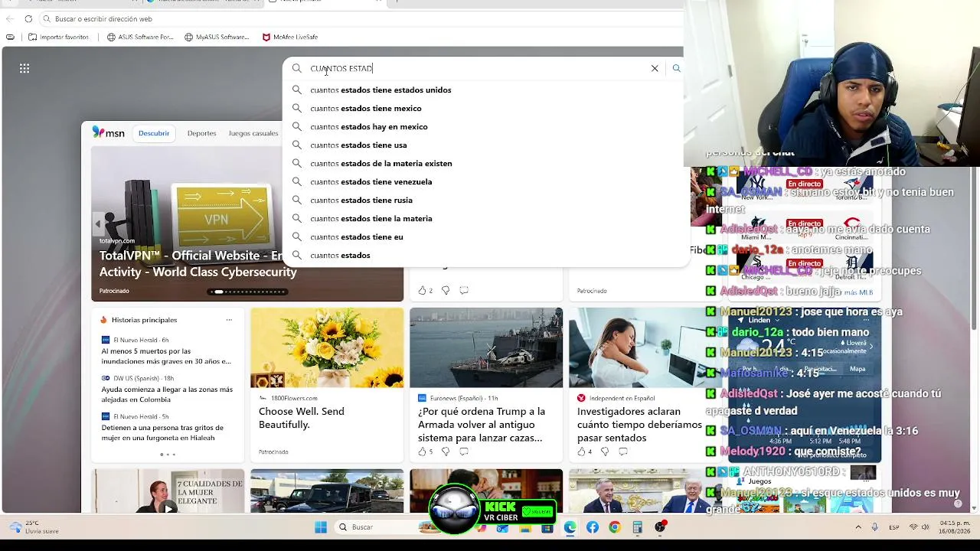Open Google Chrome from the taskbar
The image size is (980, 551).
(615, 527)
